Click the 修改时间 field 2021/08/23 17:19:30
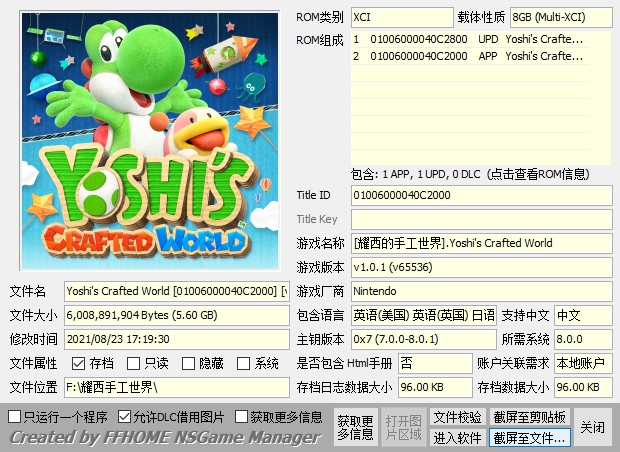Screen dimensions: 620x452 click(177, 339)
